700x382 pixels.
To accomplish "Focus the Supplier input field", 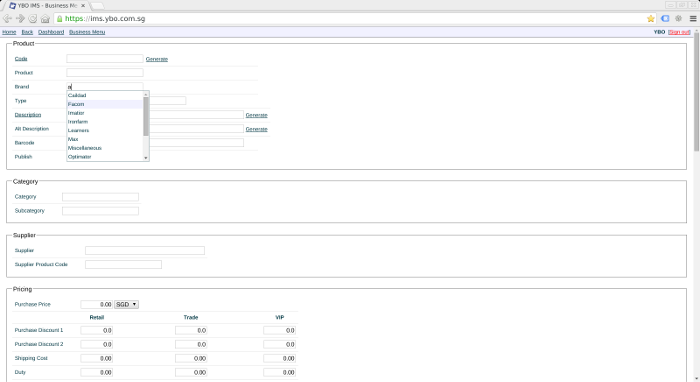I will pos(145,250).
